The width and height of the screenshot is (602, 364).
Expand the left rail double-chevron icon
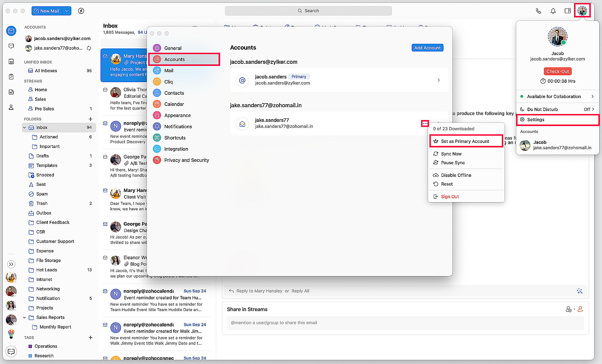pyautogui.click(x=11, y=264)
